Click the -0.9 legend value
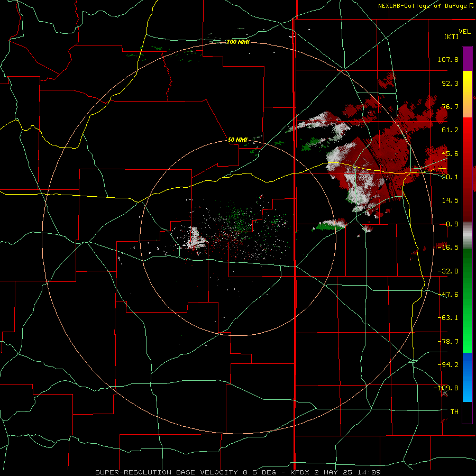This screenshot has height=476, width=476. click(x=450, y=224)
